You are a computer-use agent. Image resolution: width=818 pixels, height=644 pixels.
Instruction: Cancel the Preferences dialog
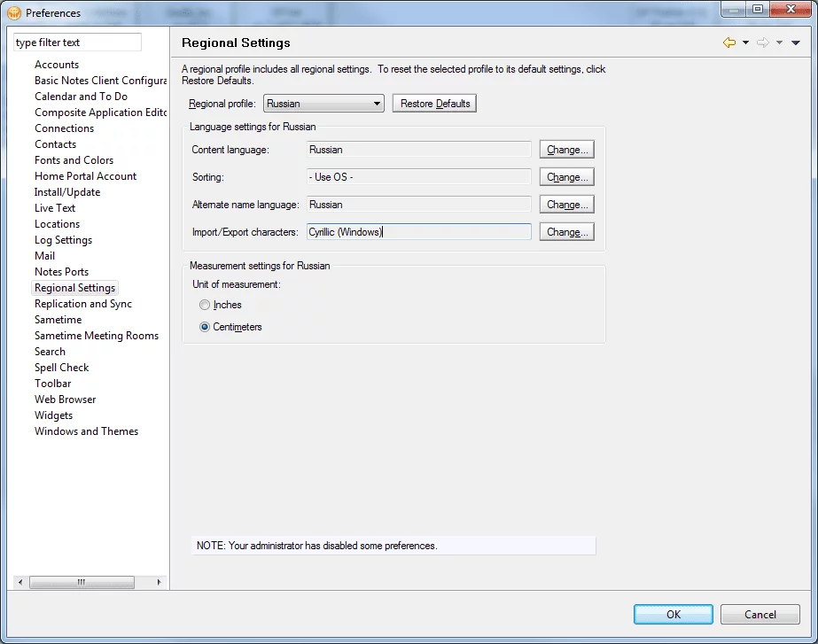point(760,614)
